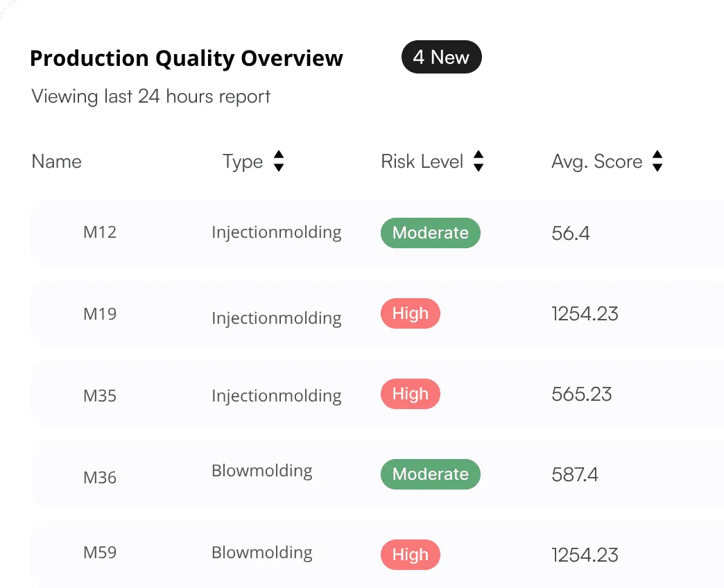This screenshot has width=724, height=588.
Task: Click the ascending arrow on Risk Level sorter
Action: (x=479, y=155)
